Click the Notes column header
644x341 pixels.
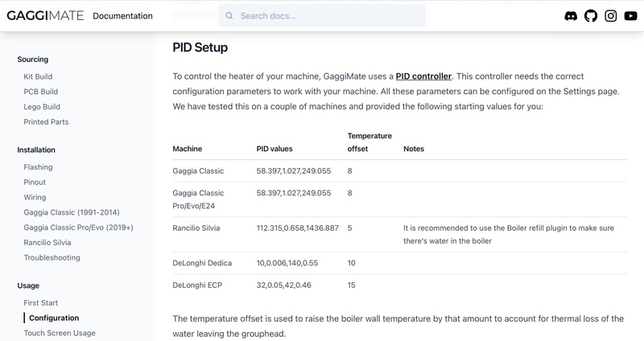coord(414,149)
